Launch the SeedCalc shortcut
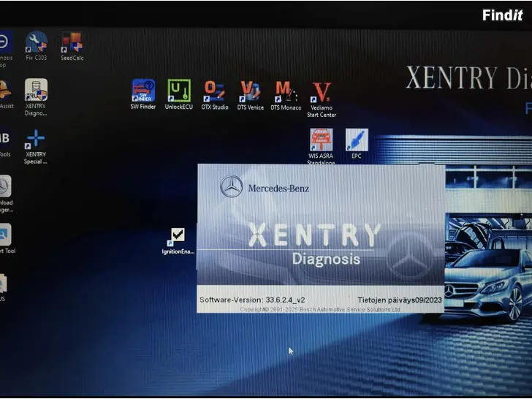 pos(72,42)
